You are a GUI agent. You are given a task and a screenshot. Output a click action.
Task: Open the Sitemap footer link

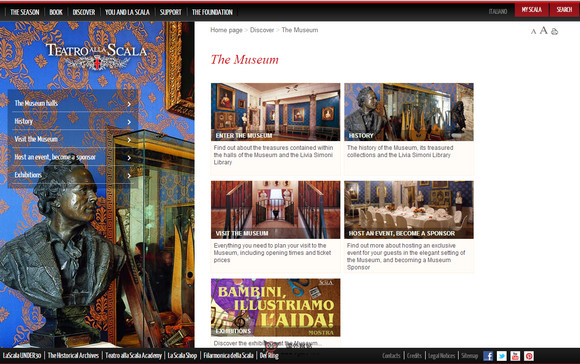[470, 355]
